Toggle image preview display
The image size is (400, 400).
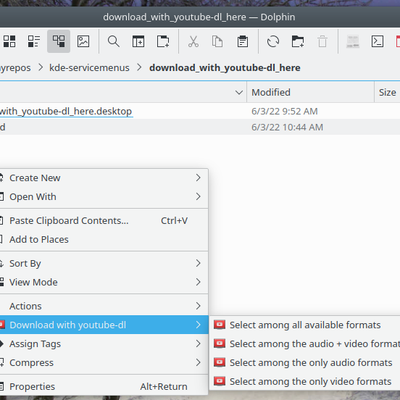coord(83,41)
